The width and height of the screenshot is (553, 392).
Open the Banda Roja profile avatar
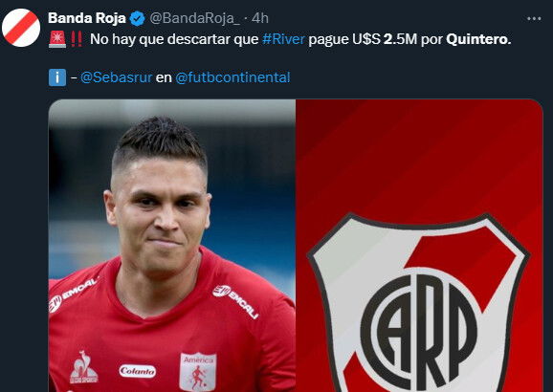click(x=21, y=28)
